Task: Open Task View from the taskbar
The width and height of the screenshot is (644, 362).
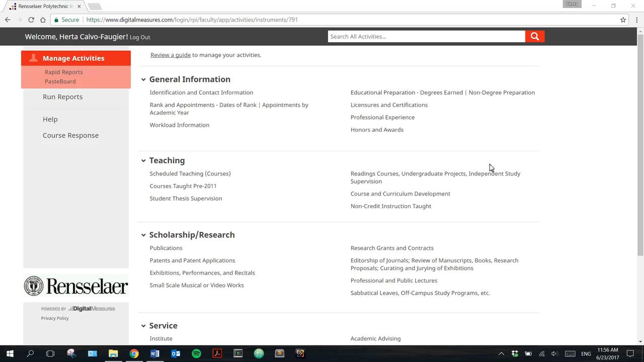Action: [x=50, y=353]
